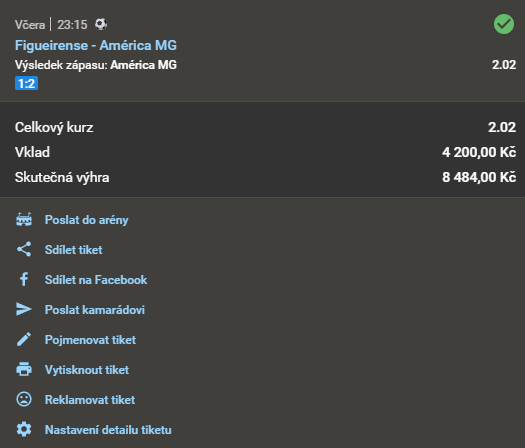Select Poslat do arény option
Viewport: 525px width, 448px height.
coord(87,220)
